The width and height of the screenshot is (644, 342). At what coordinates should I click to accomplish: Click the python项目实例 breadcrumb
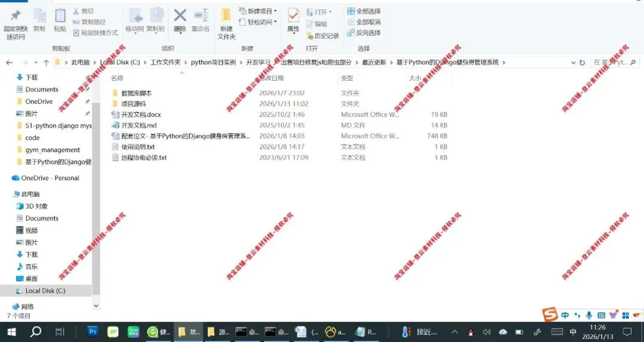click(x=213, y=62)
